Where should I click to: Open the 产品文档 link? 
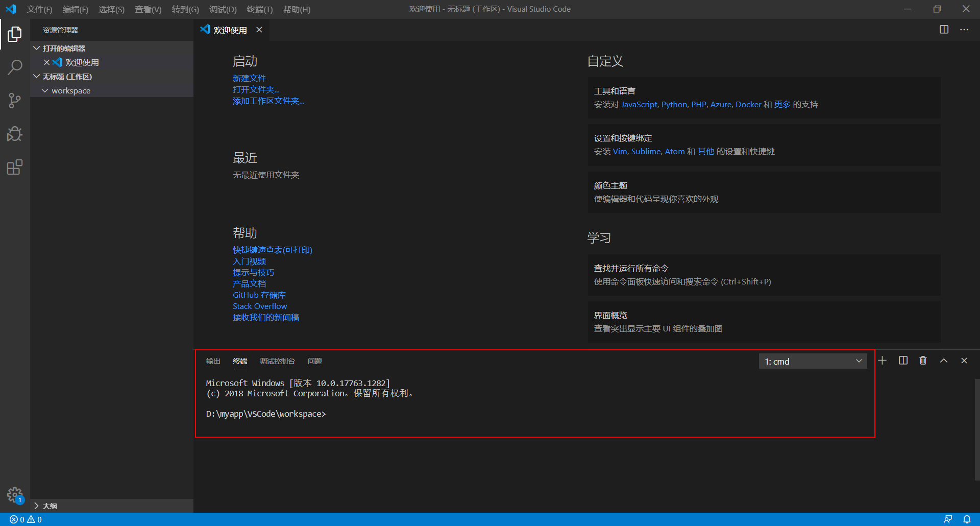249,283
